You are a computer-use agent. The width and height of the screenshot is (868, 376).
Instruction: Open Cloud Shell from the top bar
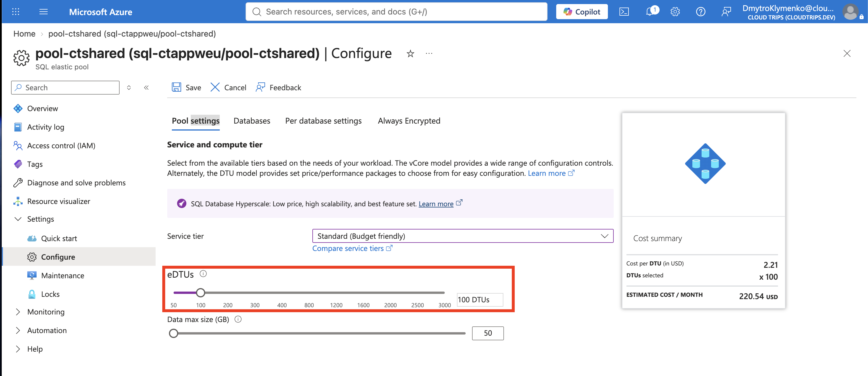pos(624,12)
